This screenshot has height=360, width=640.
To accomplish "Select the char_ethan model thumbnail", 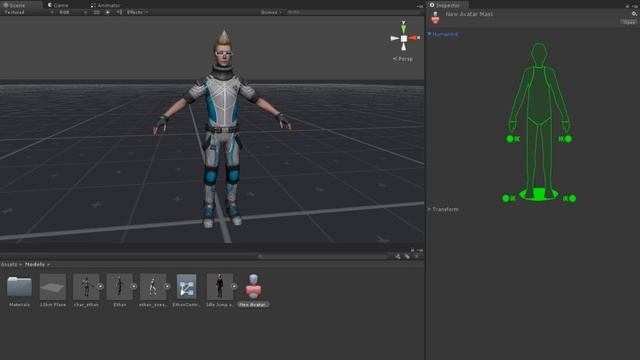I will click(x=86, y=287).
